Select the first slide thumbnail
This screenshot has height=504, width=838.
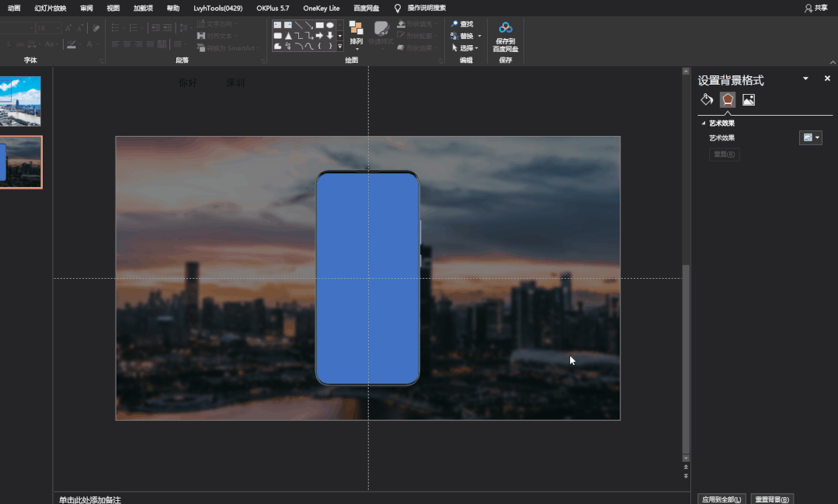(20, 101)
